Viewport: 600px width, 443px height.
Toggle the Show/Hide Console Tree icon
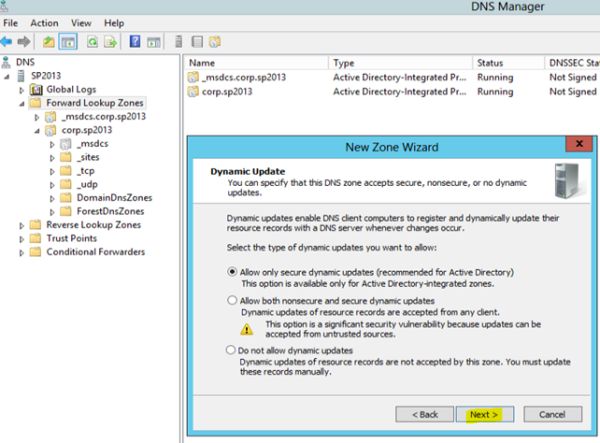(68, 42)
